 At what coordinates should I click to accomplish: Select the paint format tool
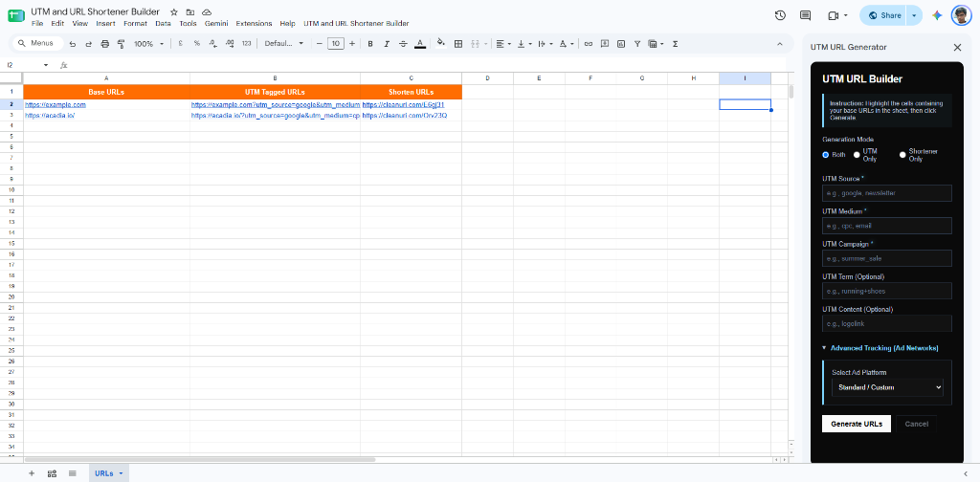point(122,44)
